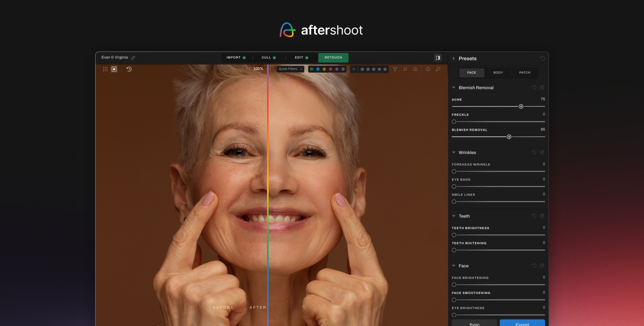This screenshot has height=326, width=644.
Task: Toggle the before/after compare view icon
Action: click(x=415, y=69)
